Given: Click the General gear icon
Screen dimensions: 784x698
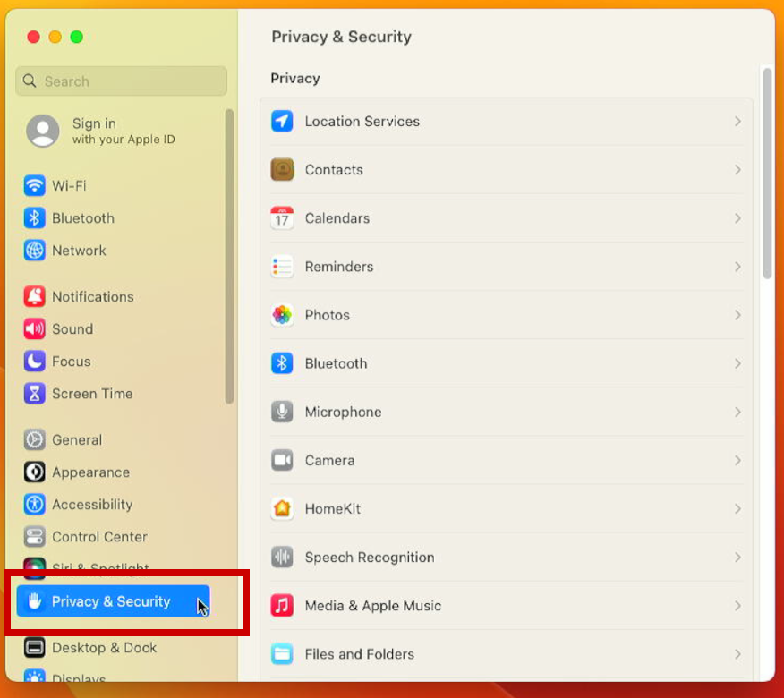Looking at the screenshot, I should click(x=35, y=440).
